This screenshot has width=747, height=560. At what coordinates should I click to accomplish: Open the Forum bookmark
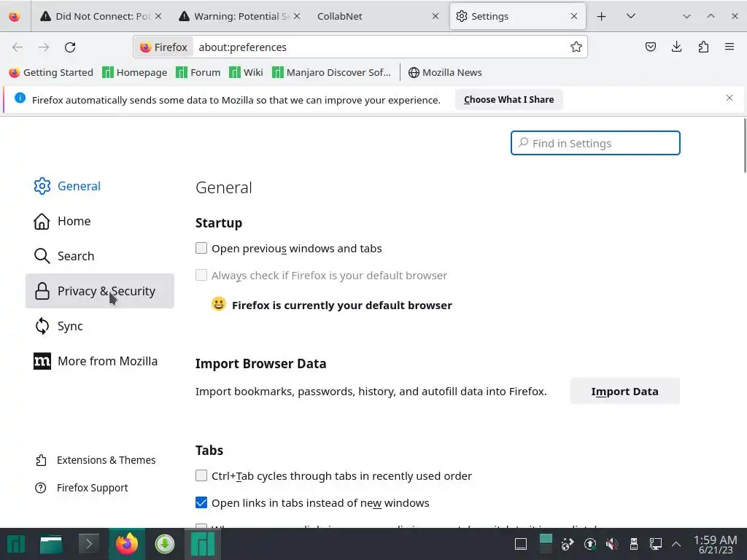point(198,72)
